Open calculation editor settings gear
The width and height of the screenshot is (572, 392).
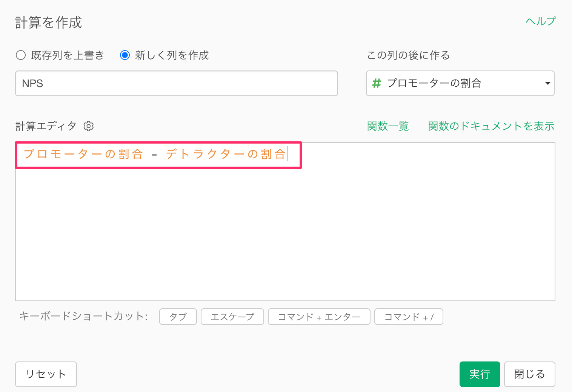89,126
